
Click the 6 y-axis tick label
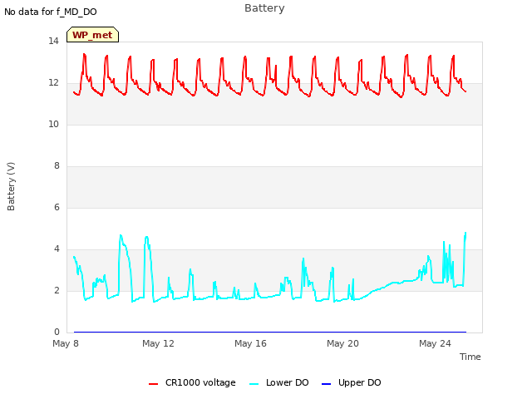point(57,208)
